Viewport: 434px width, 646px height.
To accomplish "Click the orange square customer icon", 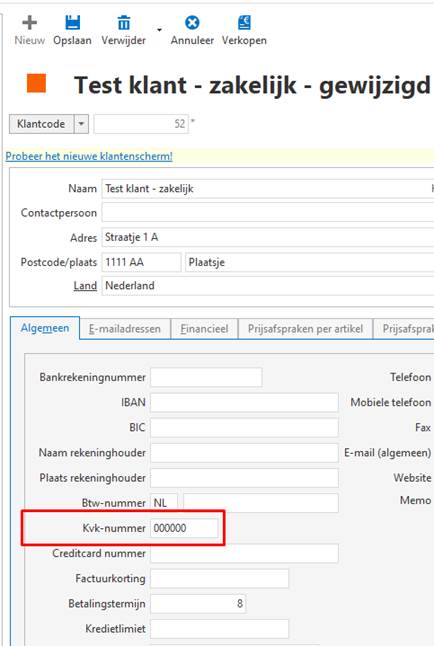I will coord(36,83).
